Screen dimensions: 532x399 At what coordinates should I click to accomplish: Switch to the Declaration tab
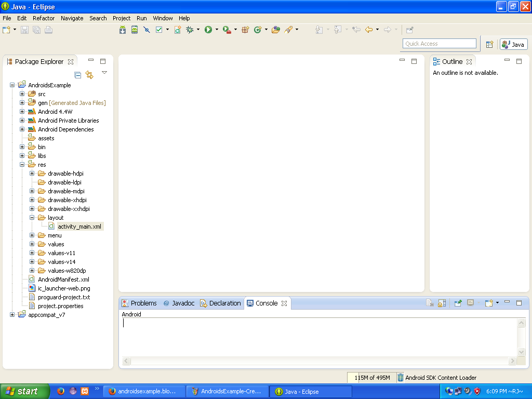click(220, 303)
